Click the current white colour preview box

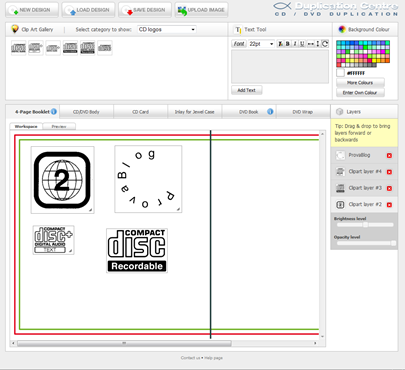340,73
